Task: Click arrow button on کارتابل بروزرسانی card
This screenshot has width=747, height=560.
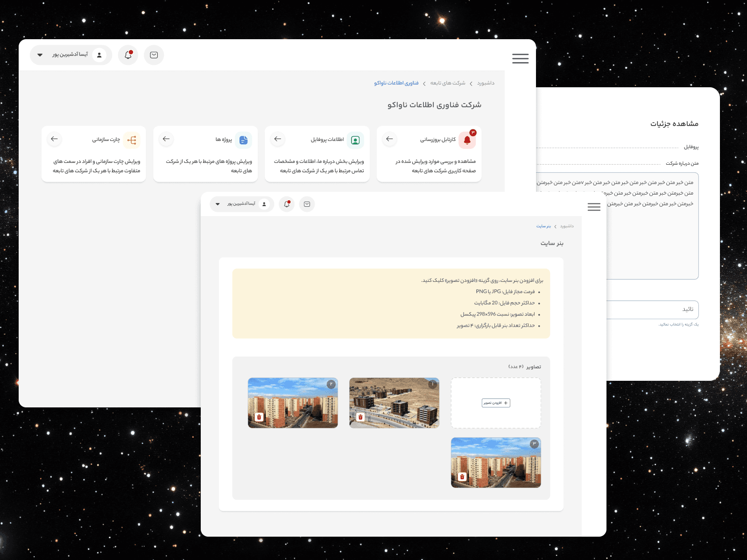Action: point(389,139)
